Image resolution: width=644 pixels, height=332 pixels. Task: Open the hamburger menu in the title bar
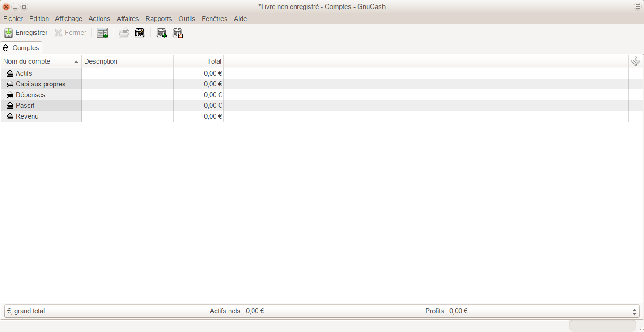[637, 7]
